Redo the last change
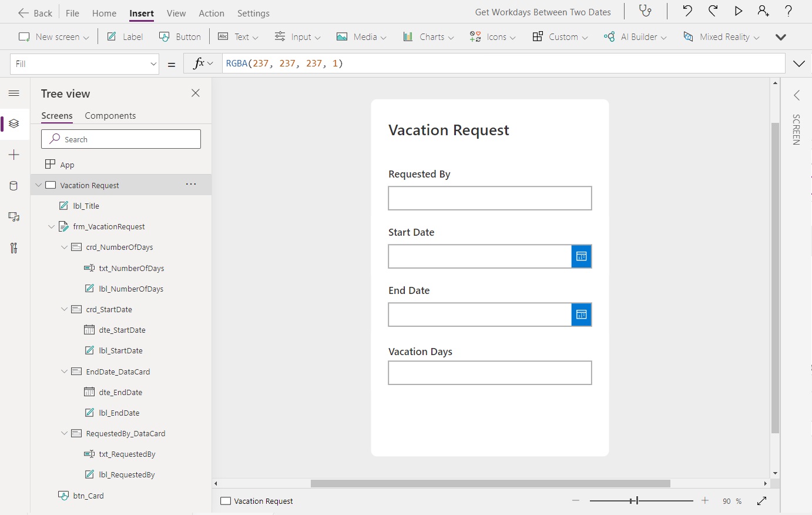 click(713, 12)
